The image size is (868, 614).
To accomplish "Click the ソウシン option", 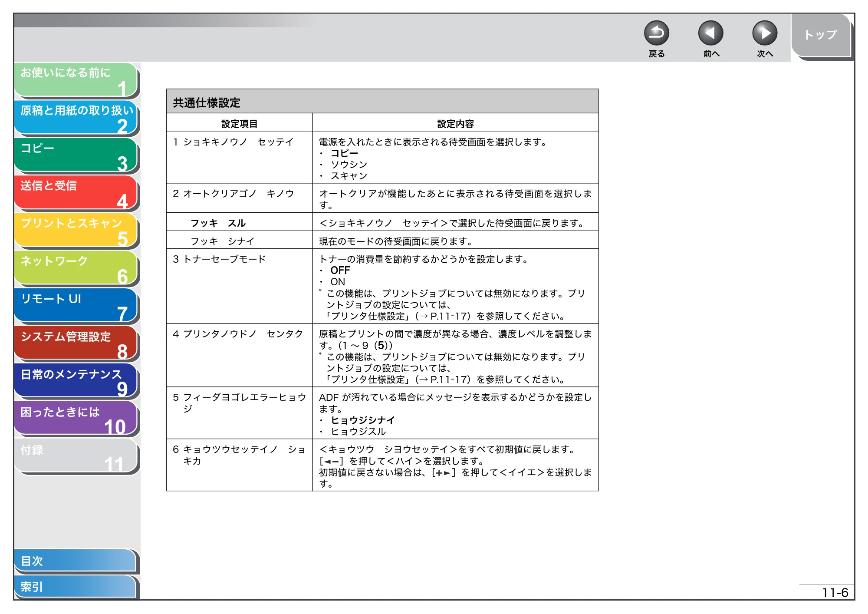I will click(x=349, y=165).
